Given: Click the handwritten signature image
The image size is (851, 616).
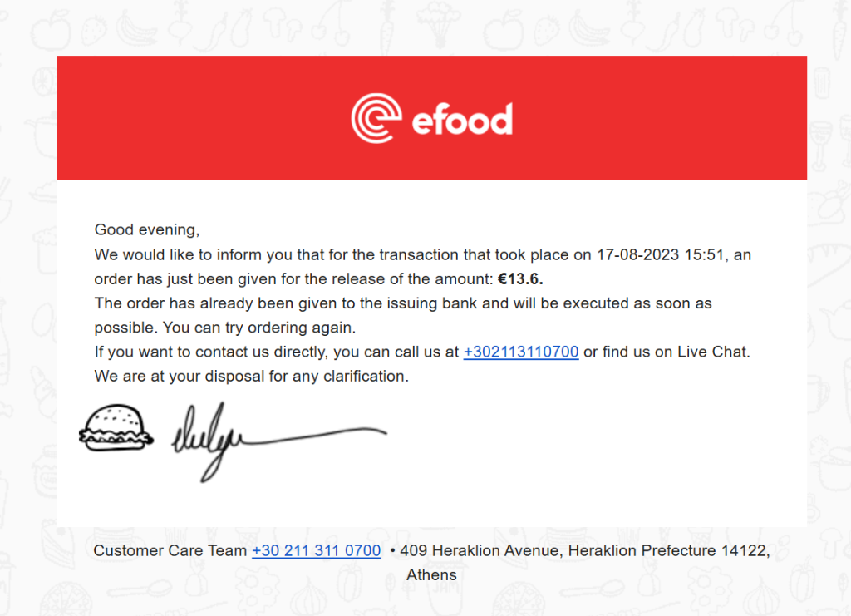Looking at the screenshot, I should pos(274,438).
